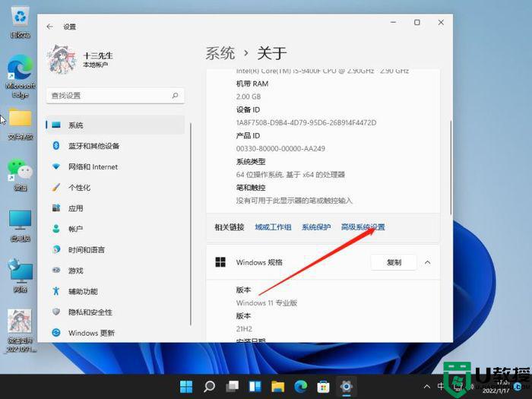The height and width of the screenshot is (399, 532).
Task: Select 网络和 Internet in sidebar
Action: 93,166
